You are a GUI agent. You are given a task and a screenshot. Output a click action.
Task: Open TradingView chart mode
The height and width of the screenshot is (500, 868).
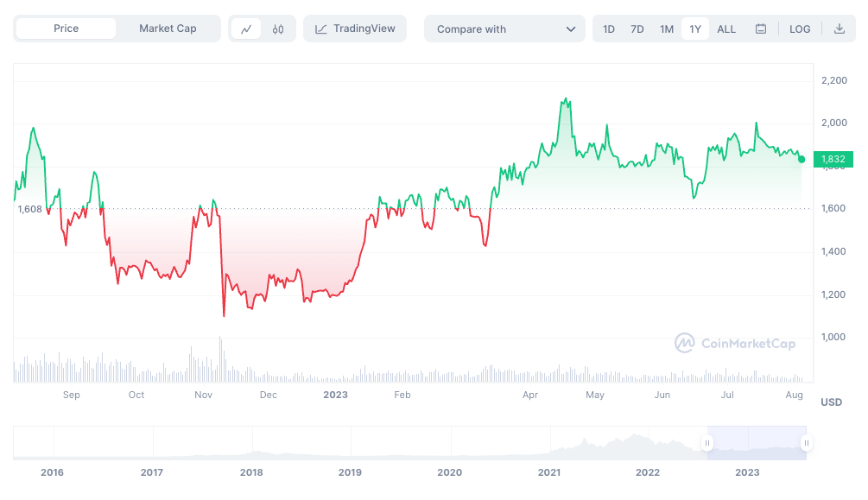click(x=355, y=28)
